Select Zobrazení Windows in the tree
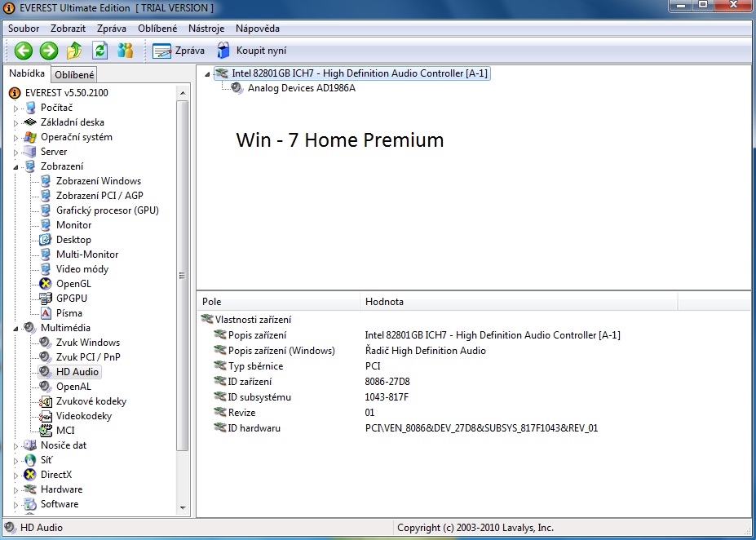The height and width of the screenshot is (540, 756). click(99, 181)
